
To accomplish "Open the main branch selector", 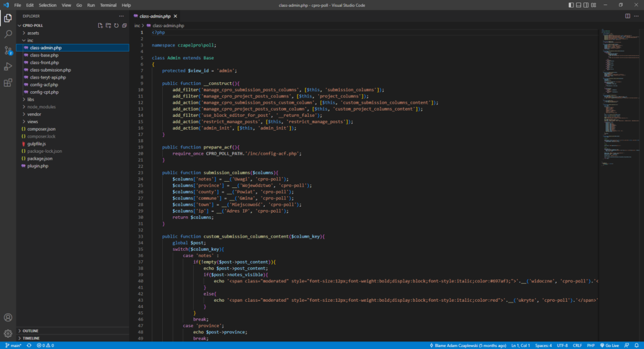I will [13, 346].
